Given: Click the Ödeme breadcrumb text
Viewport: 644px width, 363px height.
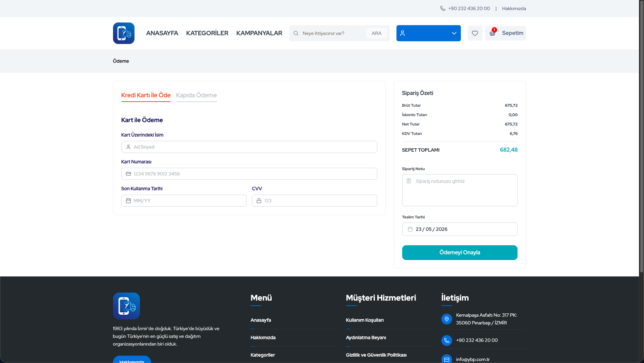Looking at the screenshot, I should click(121, 61).
